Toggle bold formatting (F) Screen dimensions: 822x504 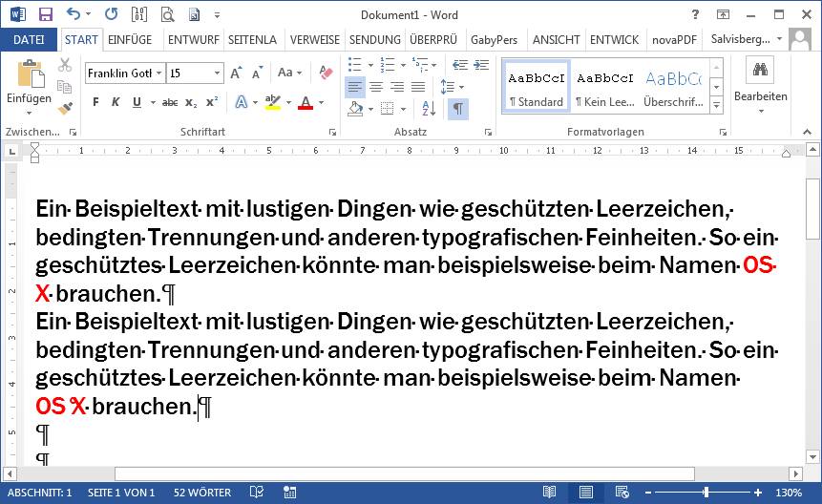click(95, 102)
